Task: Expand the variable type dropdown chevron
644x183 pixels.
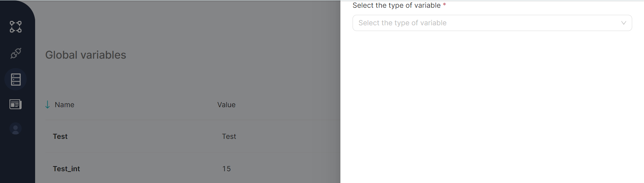Action: (x=623, y=23)
